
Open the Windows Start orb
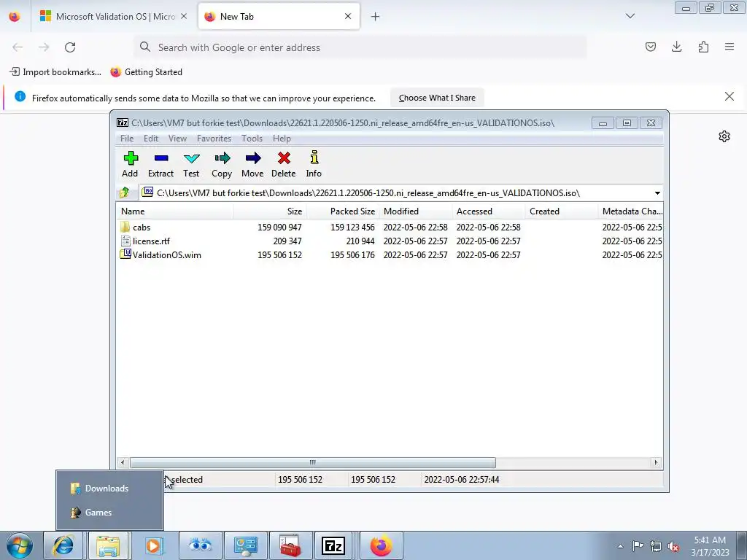point(20,545)
